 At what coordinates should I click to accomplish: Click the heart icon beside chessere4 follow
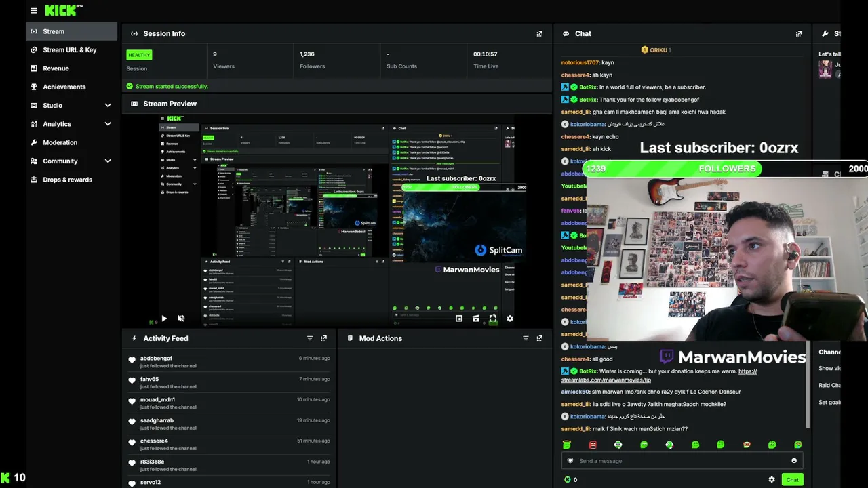point(132,443)
